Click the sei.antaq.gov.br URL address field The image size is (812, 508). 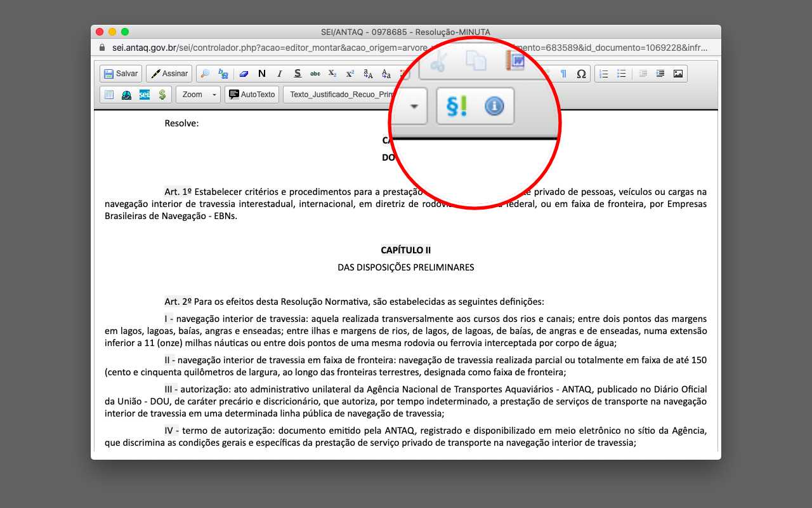click(409, 48)
